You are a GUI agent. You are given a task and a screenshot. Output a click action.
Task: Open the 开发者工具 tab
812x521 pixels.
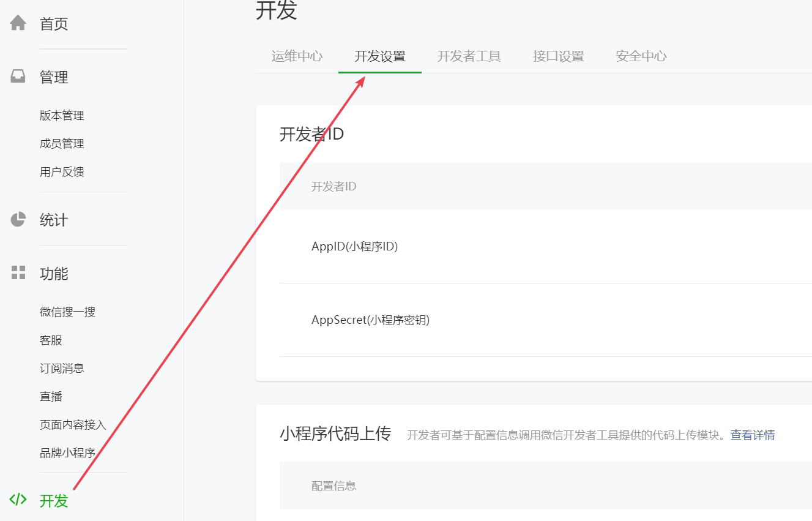click(469, 56)
